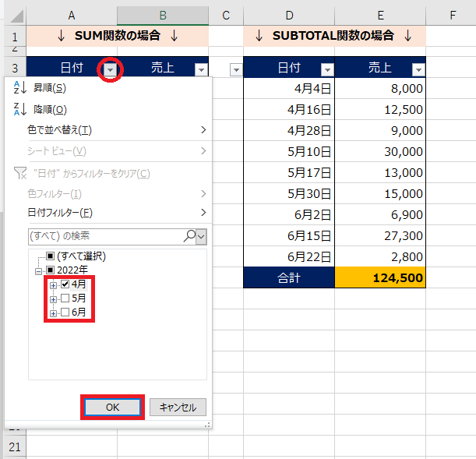Collapse the 2022年 tree node
Screen dimensions: 476x459
pyautogui.click(x=38, y=271)
